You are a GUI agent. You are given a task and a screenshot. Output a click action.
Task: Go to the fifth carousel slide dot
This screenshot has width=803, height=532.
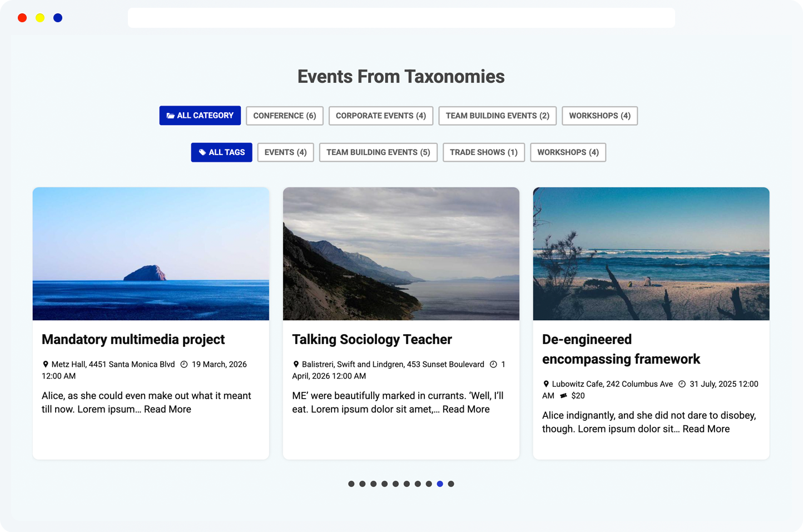point(395,484)
